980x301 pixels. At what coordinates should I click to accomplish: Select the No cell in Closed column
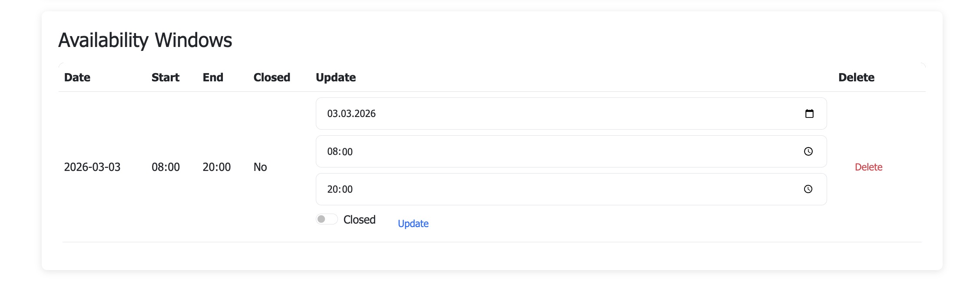click(x=260, y=167)
